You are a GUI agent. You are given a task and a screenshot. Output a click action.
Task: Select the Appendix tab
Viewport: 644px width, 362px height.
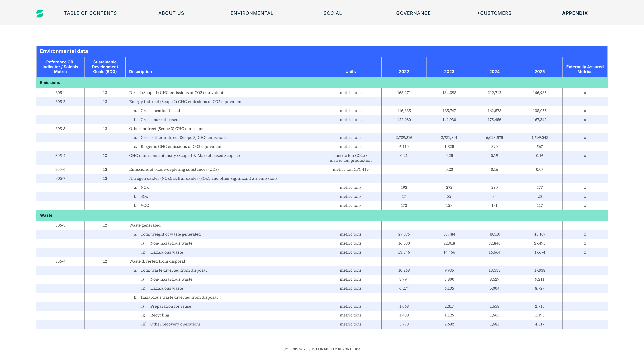click(575, 13)
